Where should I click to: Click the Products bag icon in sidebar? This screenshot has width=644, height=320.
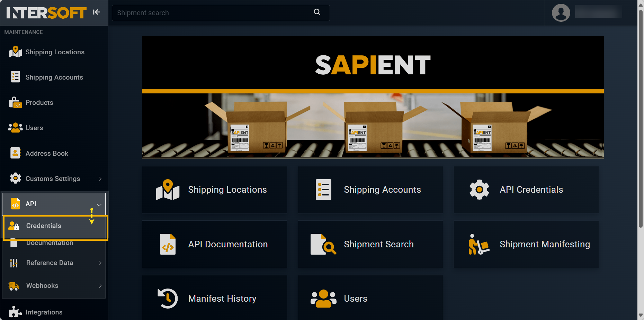coord(15,102)
